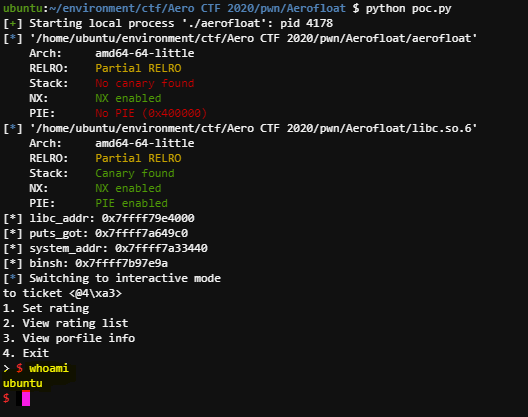Click the 'NX enabled' value under libc.so.6
The width and height of the screenshot is (528, 417).
pyautogui.click(x=128, y=188)
